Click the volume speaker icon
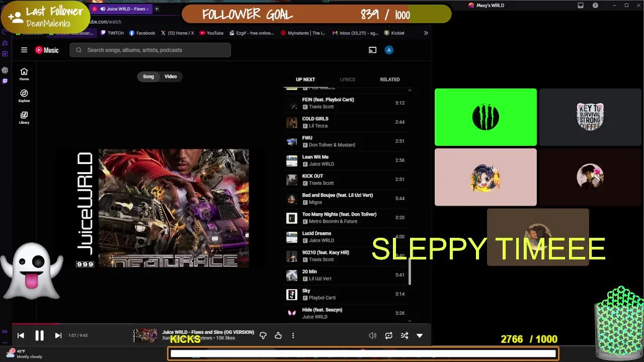 click(372, 335)
